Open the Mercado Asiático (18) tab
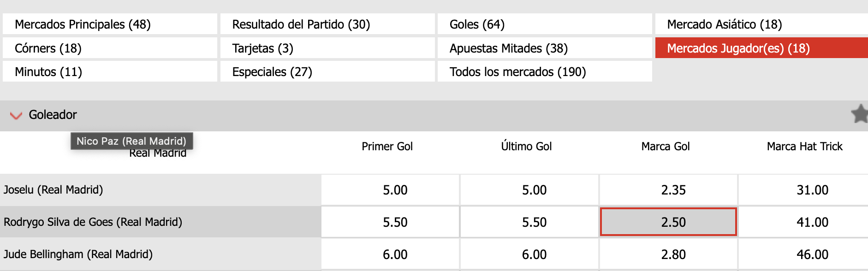The height and width of the screenshot is (271, 868). pos(761,24)
